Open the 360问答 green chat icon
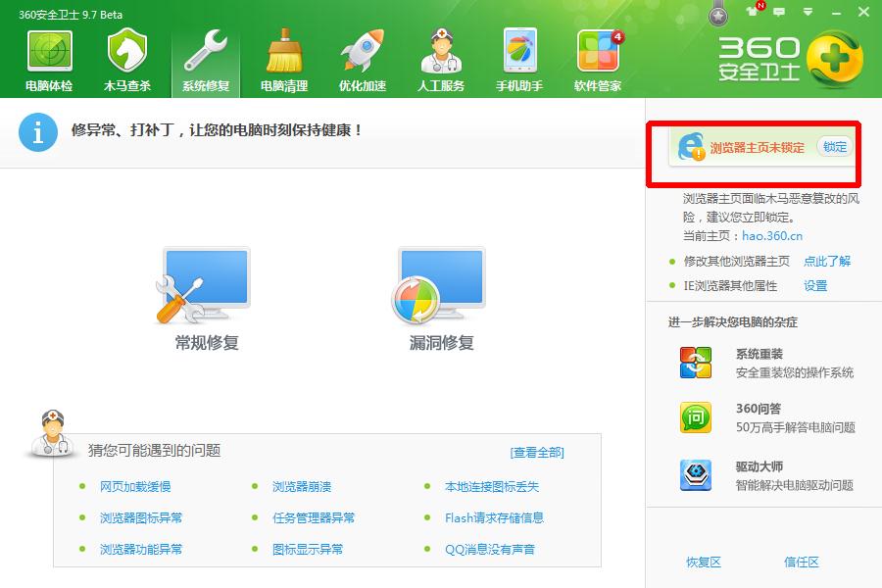 point(695,416)
